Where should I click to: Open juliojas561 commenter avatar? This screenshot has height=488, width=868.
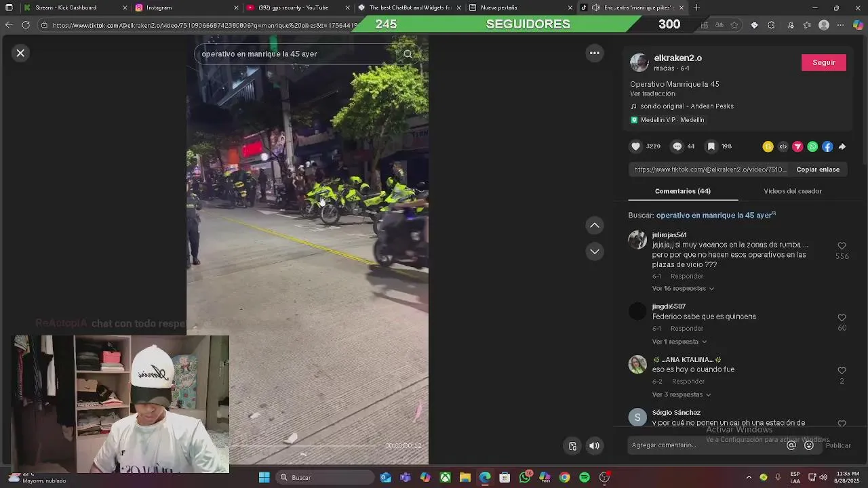(637, 240)
